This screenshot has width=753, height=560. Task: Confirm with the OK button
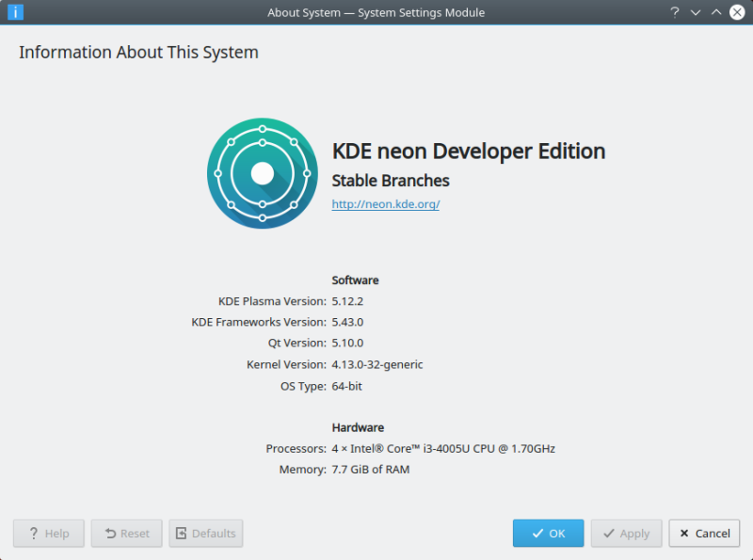tap(548, 534)
